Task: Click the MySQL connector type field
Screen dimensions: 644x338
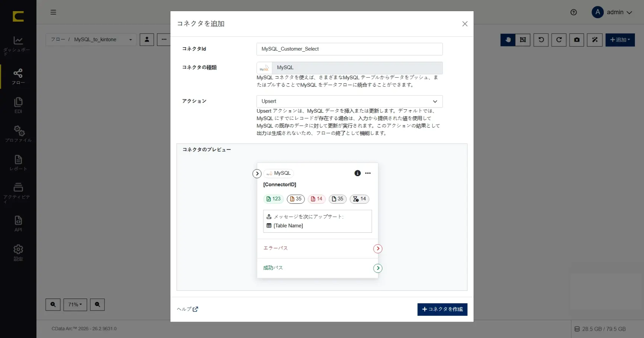Action: [x=349, y=68]
